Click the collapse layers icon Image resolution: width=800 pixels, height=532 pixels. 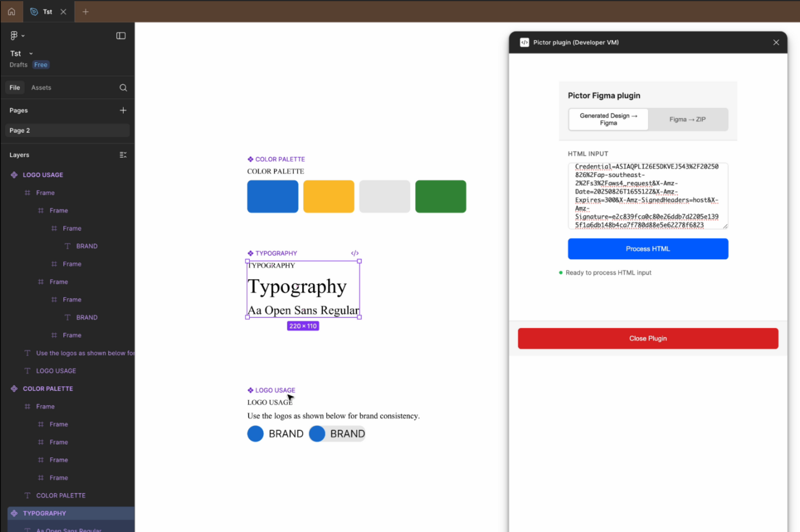point(123,155)
